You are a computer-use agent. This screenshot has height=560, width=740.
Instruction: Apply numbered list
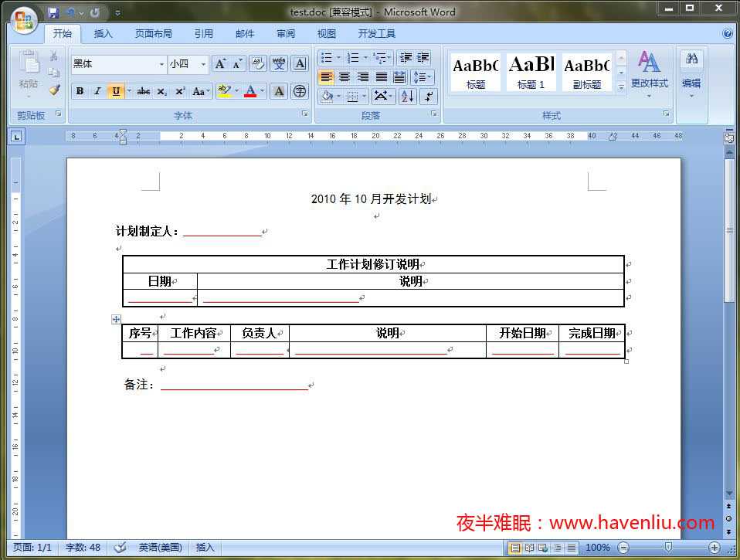tap(353, 58)
